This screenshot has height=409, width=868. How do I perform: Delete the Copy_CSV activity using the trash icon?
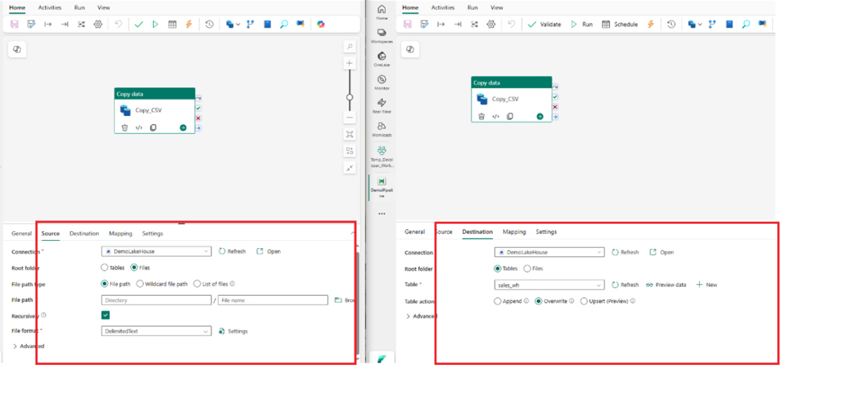125,128
